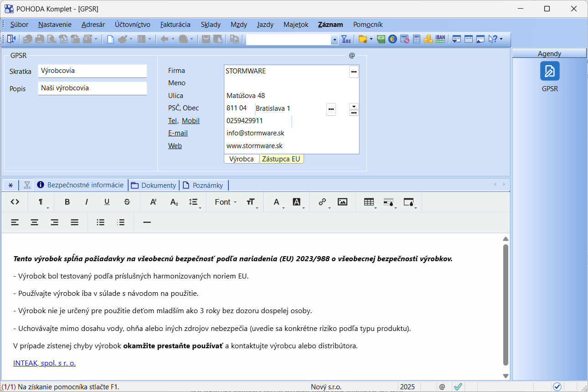Center-align the text
588x392 pixels.
coord(35,222)
